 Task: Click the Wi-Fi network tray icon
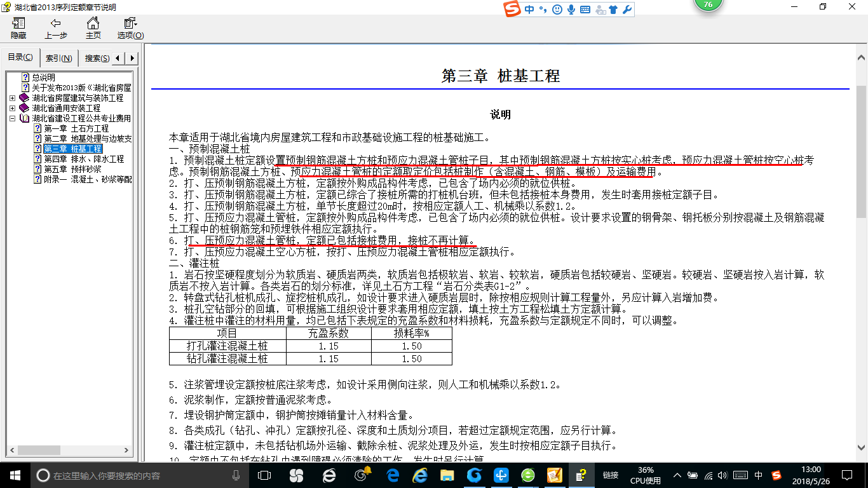click(709, 475)
